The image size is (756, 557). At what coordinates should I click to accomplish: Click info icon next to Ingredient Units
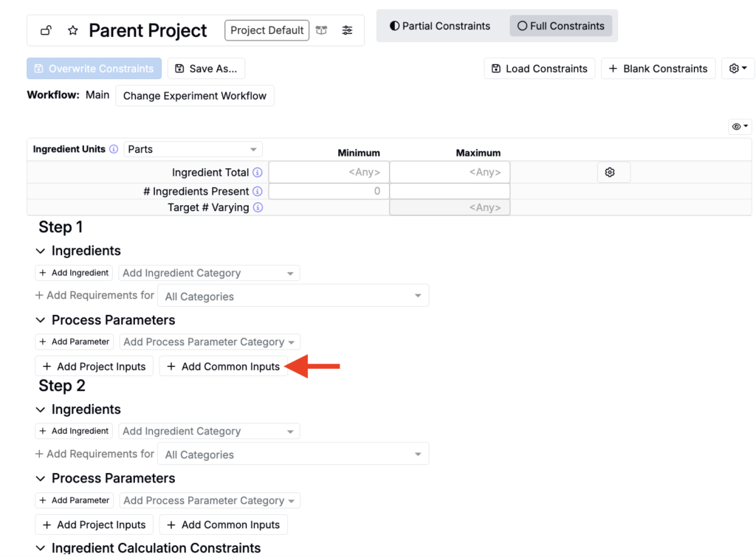[x=114, y=149]
